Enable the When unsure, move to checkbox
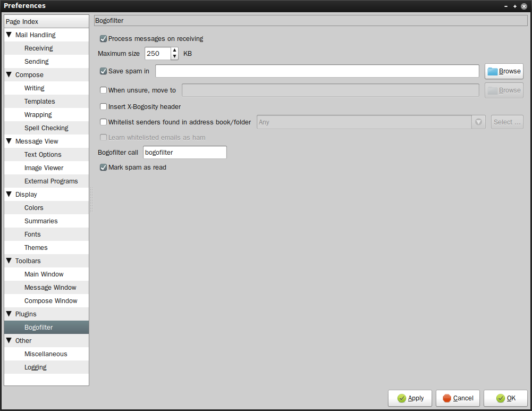 click(104, 90)
